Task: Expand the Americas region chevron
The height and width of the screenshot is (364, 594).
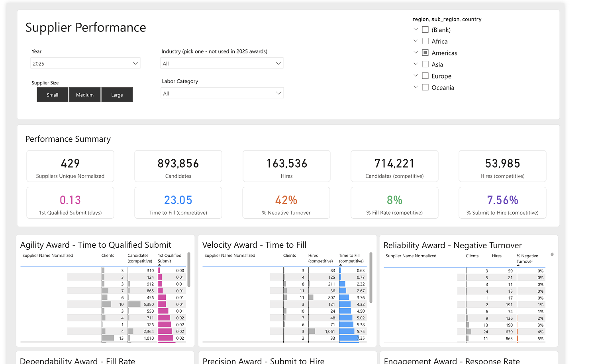Action: [x=416, y=53]
